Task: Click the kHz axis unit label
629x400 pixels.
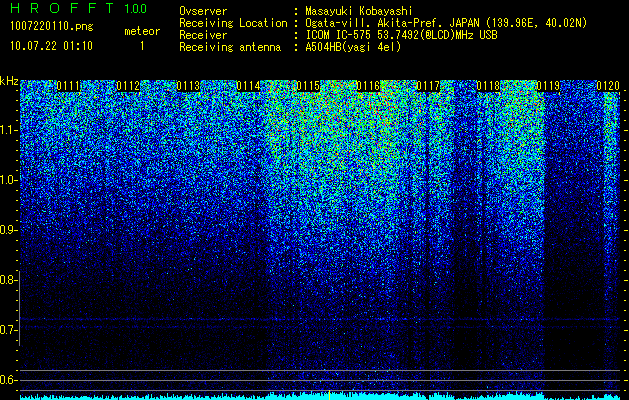Action: 9,81
